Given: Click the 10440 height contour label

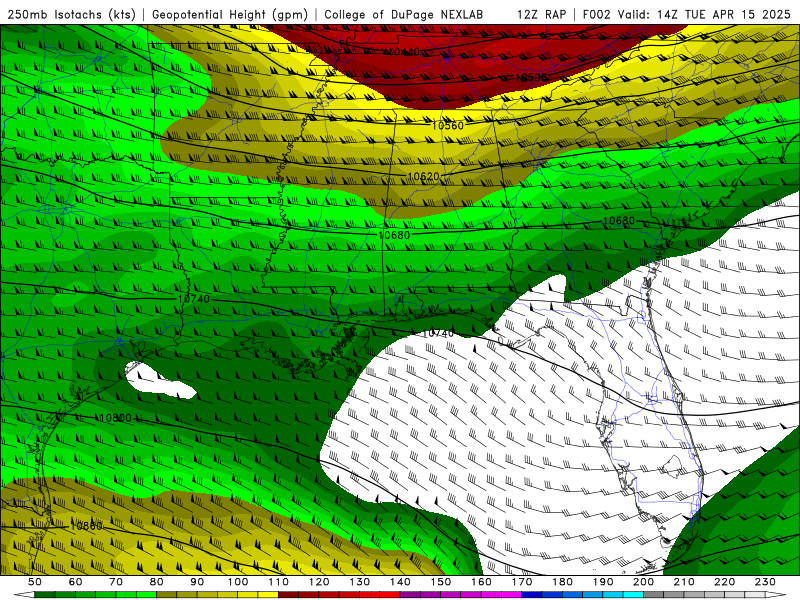Looking at the screenshot, I should click(403, 52).
